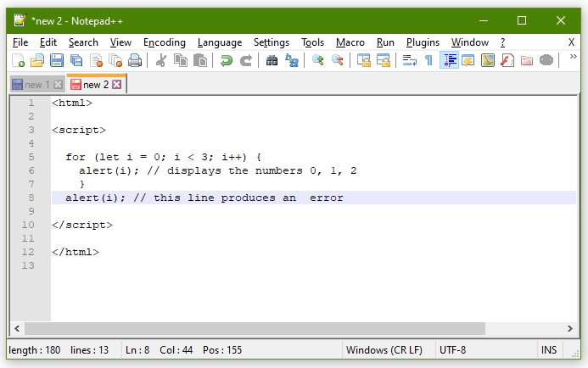Click the Close All documents icon

click(x=115, y=61)
